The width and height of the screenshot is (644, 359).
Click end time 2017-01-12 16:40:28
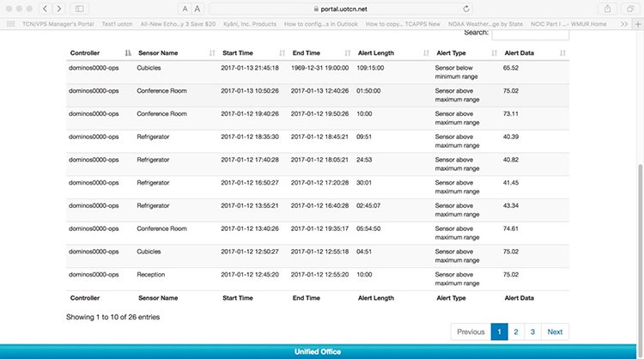point(320,206)
